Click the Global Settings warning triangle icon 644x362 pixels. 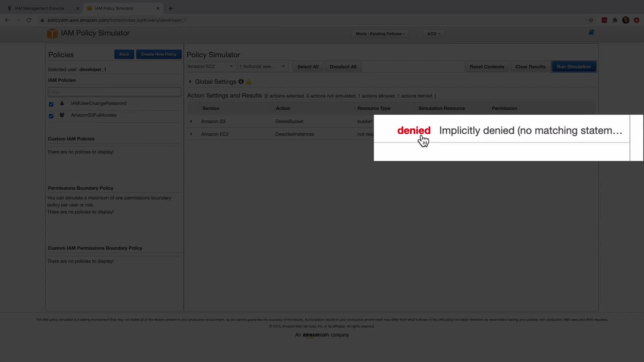tap(249, 82)
